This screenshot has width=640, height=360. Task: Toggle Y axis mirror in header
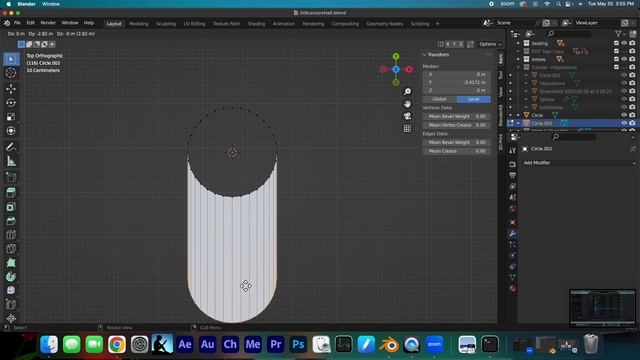click(x=454, y=44)
